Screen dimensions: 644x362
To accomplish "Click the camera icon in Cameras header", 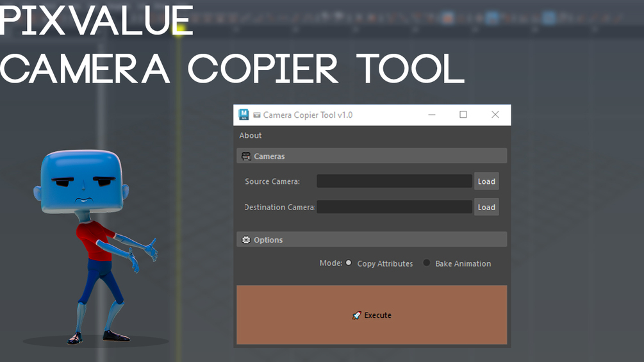I will (x=246, y=156).
